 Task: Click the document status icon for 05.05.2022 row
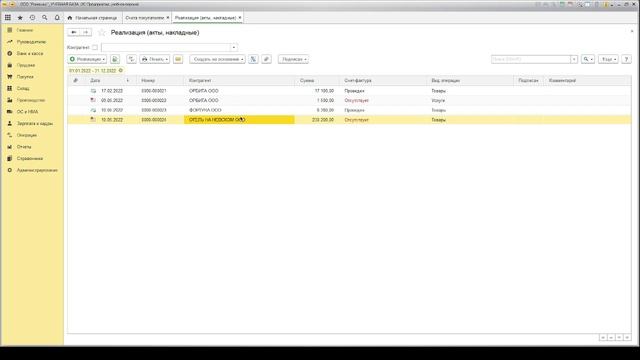click(93, 100)
